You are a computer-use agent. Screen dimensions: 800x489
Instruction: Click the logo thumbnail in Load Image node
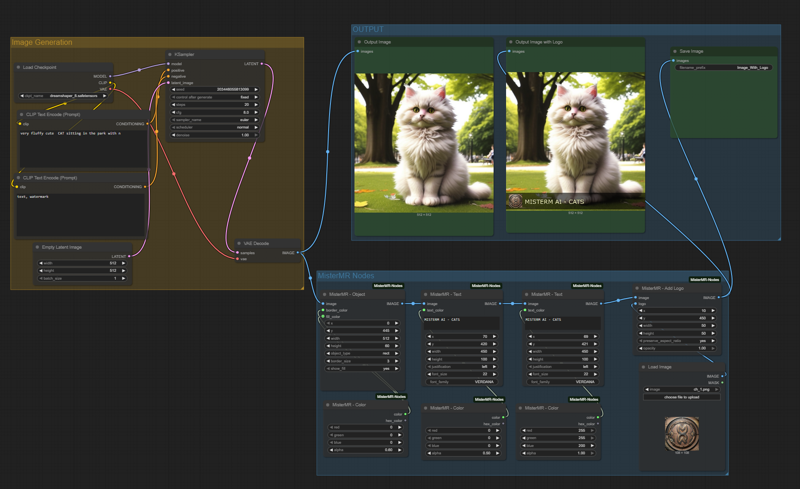682,434
